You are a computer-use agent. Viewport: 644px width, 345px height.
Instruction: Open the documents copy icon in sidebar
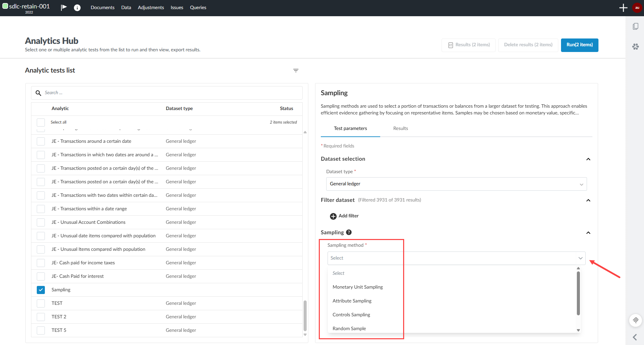pos(635,26)
